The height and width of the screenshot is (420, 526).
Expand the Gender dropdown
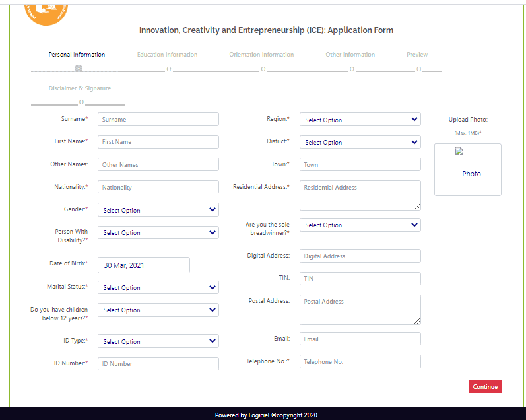158,210
